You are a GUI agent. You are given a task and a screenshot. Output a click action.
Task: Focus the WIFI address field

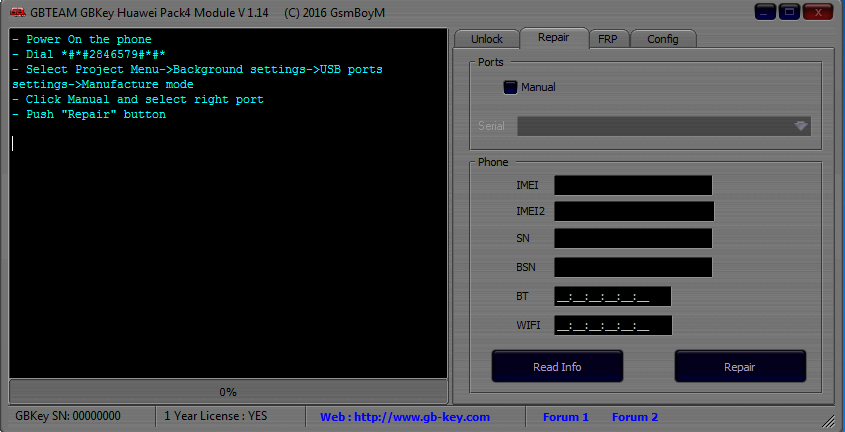pyautogui.click(x=613, y=325)
